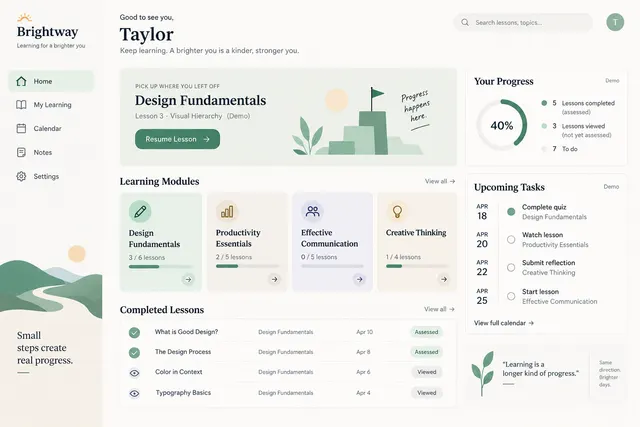Click the light green Lessons viewed legend dot
The image size is (640, 427).
pyautogui.click(x=544, y=126)
